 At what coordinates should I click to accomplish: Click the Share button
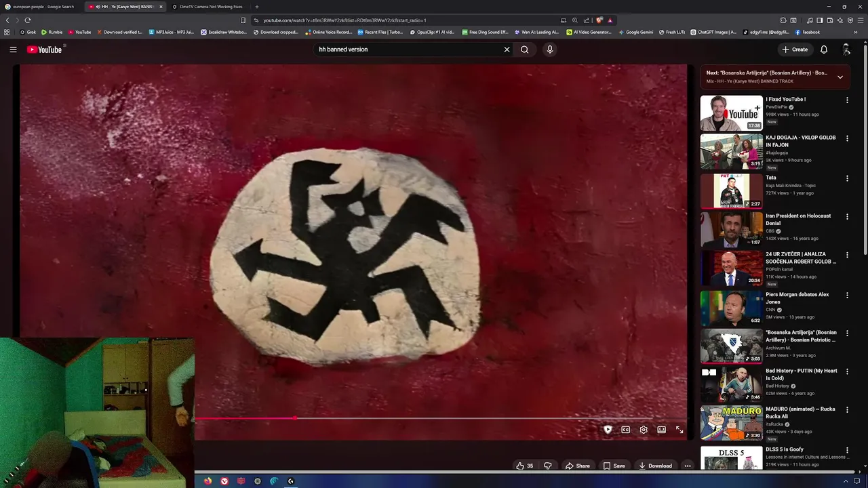(x=578, y=466)
